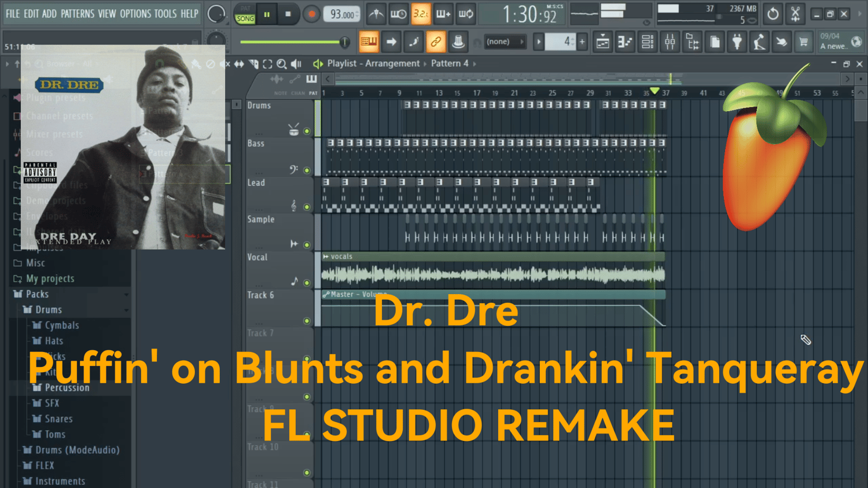Select the vocals audio clip
Screen dimensions: 868x488
[x=493, y=270]
